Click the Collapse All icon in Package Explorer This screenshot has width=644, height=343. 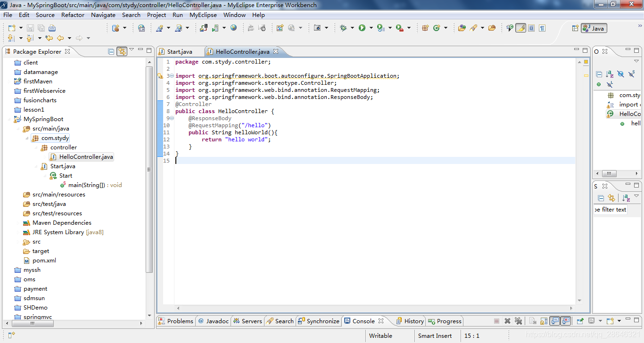click(111, 51)
